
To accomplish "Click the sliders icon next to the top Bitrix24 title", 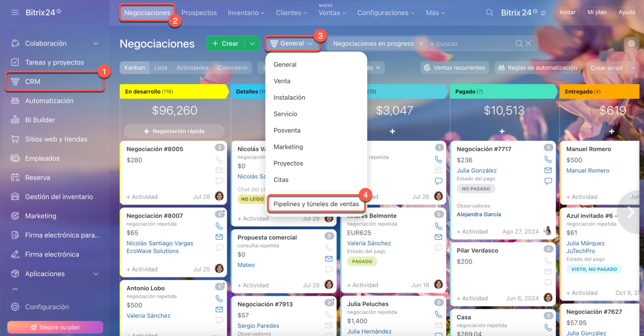I will pos(543,13).
